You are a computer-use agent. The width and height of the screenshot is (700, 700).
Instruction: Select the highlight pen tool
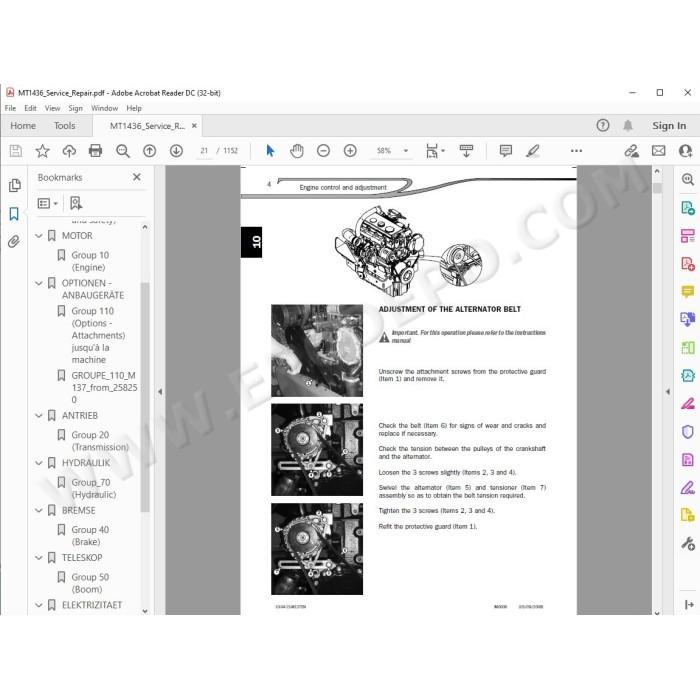[533, 151]
